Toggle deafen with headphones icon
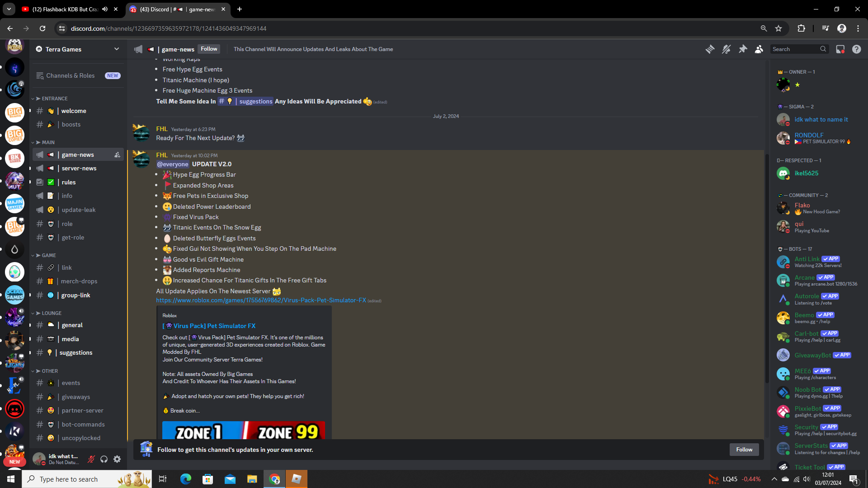This screenshot has width=868, height=488. click(104, 459)
